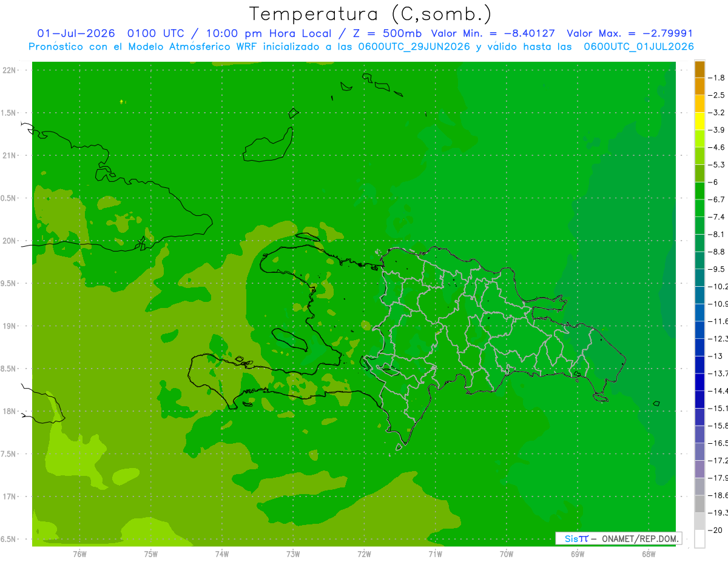Click the '18N' latitude label

coord(10,411)
